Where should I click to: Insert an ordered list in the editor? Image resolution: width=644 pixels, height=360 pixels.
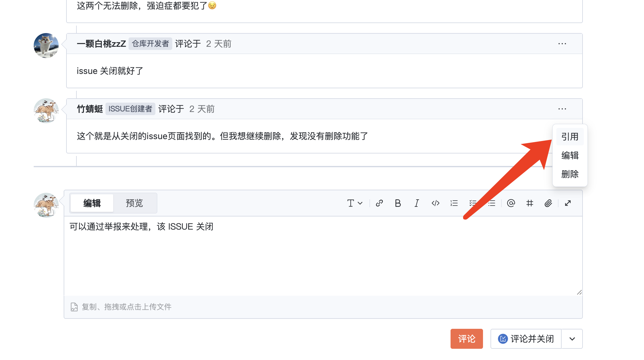point(454,203)
